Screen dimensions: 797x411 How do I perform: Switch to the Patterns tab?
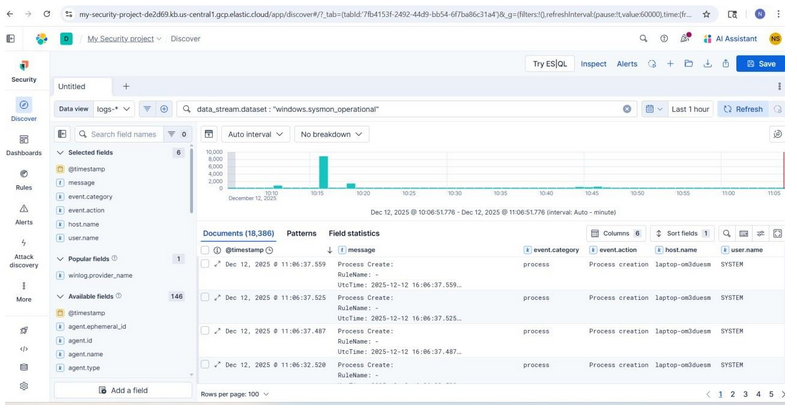pos(301,233)
